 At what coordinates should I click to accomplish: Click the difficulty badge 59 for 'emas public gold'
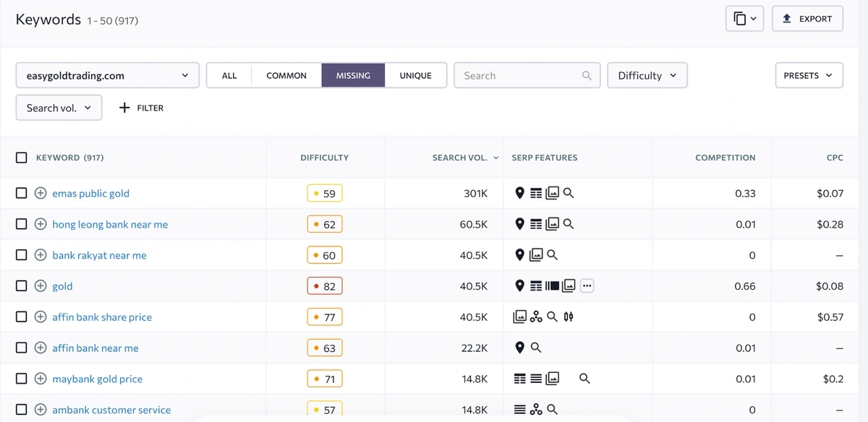tap(325, 193)
